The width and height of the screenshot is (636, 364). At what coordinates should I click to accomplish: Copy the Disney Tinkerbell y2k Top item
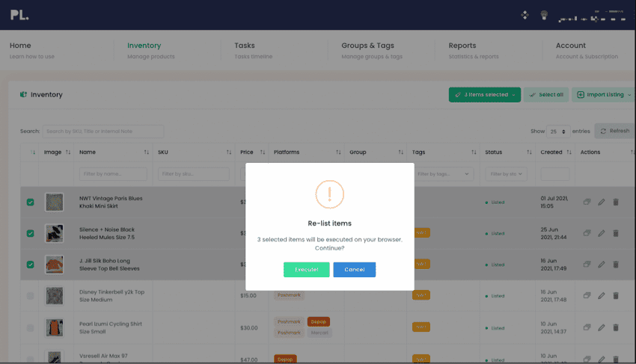coord(587,295)
